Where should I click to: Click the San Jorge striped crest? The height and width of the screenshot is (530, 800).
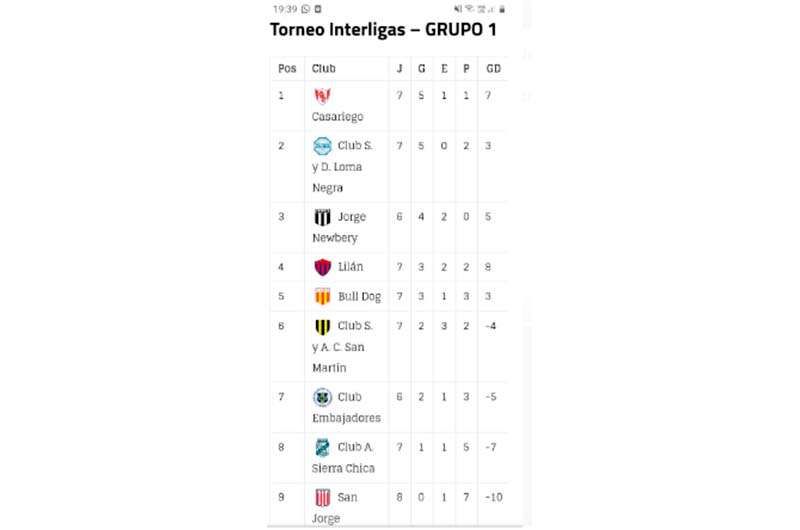point(322,497)
